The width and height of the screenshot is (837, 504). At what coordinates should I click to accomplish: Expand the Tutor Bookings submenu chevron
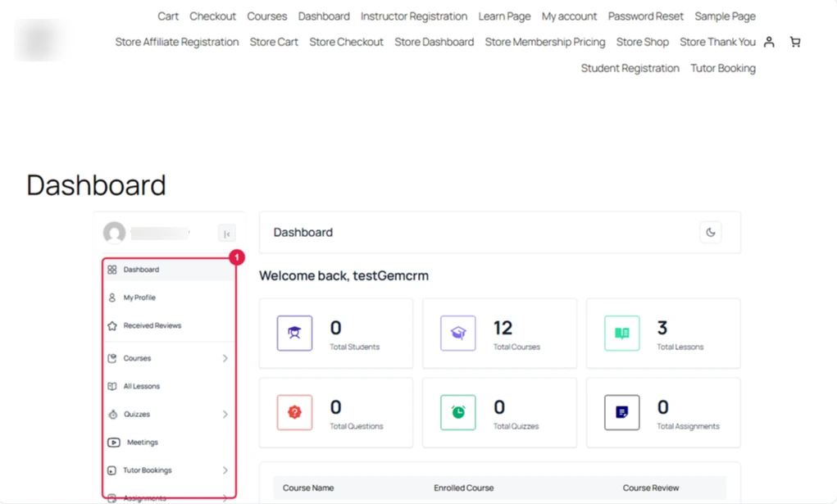[225, 470]
